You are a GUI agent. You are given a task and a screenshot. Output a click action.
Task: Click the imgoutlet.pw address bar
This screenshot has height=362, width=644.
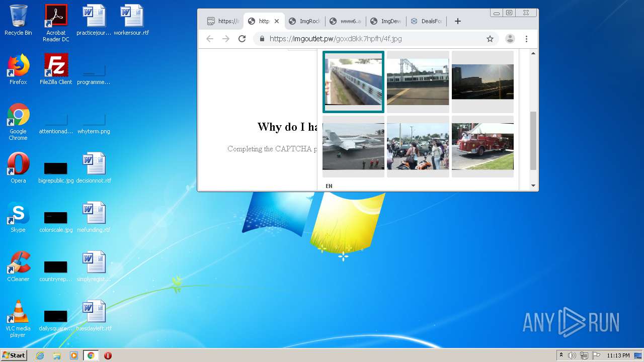(x=375, y=39)
